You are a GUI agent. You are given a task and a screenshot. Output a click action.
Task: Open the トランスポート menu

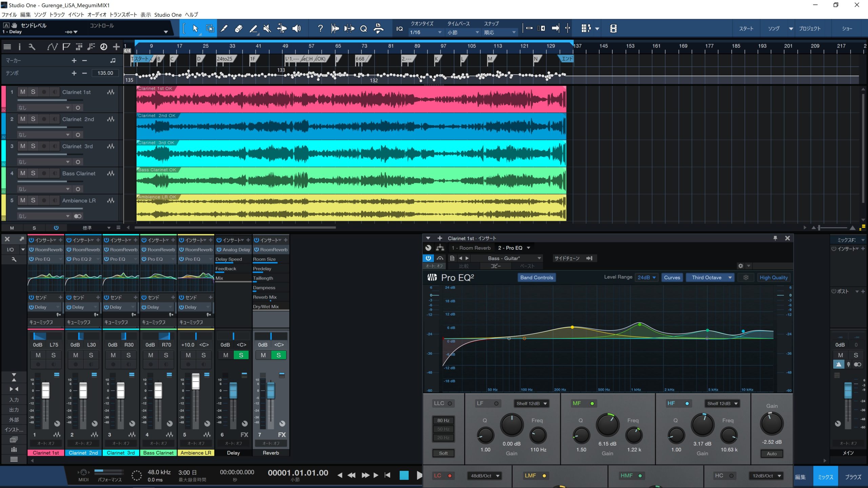(123, 15)
